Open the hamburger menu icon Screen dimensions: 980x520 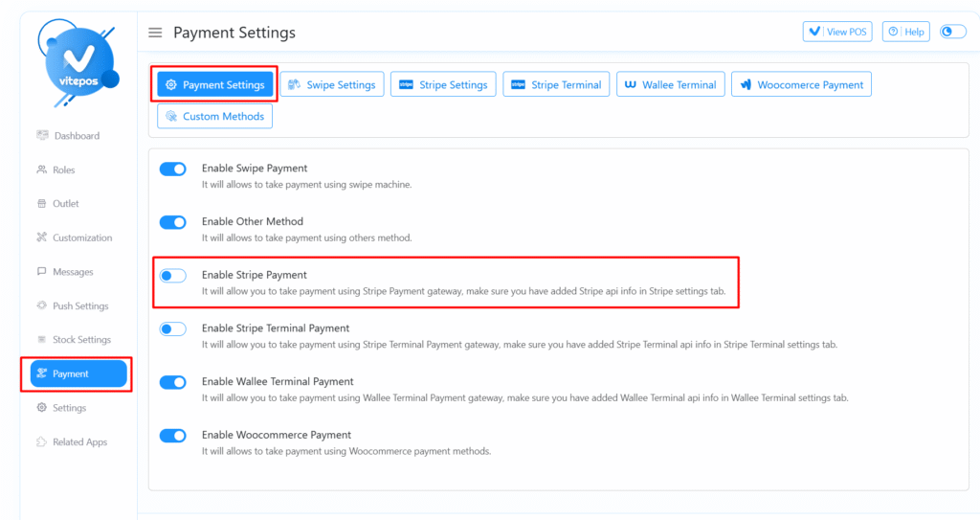(x=155, y=33)
